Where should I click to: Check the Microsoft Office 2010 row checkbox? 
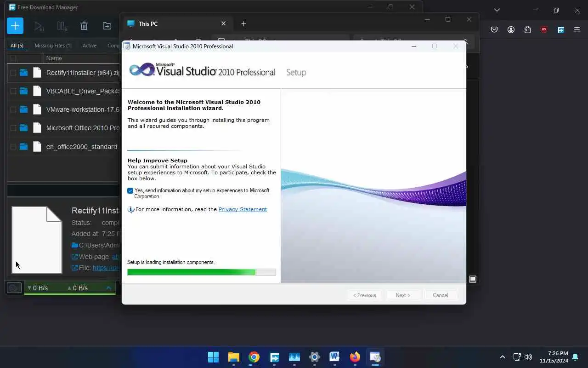point(13,128)
